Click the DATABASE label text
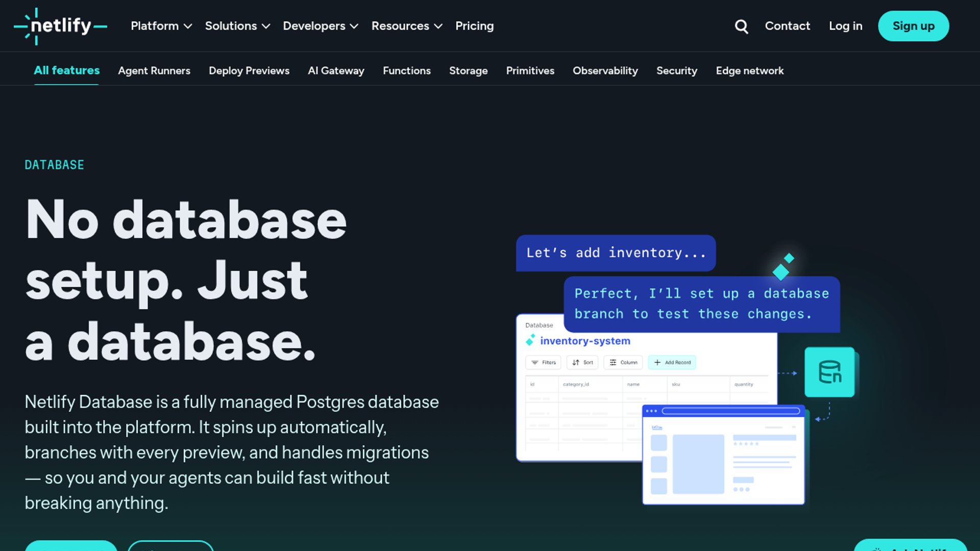This screenshot has height=551, width=980. click(54, 165)
